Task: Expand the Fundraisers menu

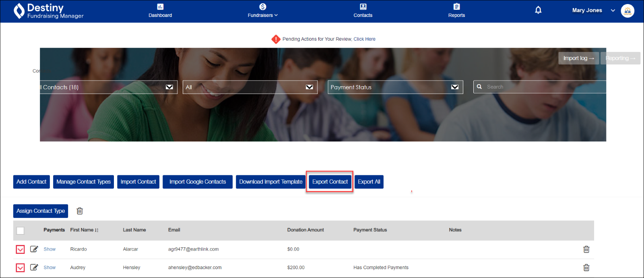Action: click(x=262, y=11)
